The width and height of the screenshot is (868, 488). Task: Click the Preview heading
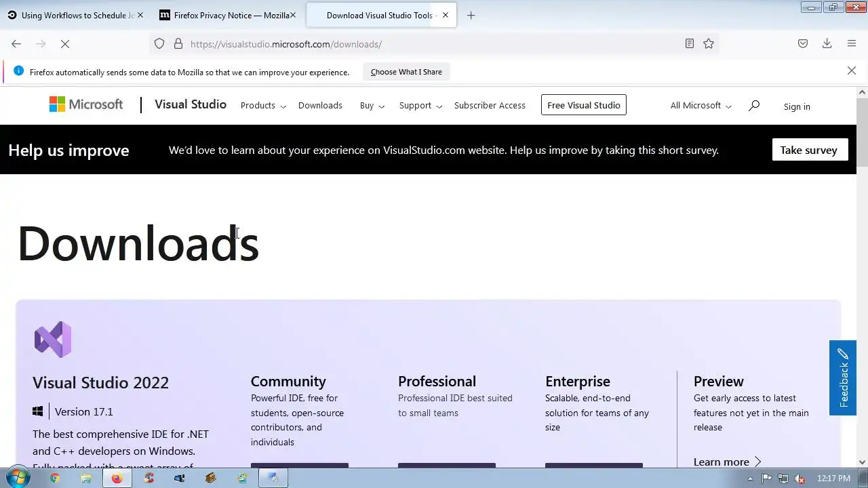(719, 381)
